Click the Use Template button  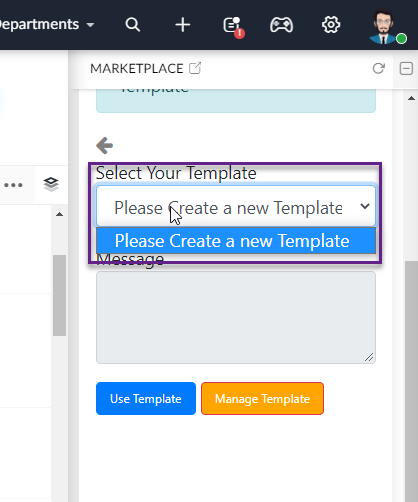[x=146, y=399]
